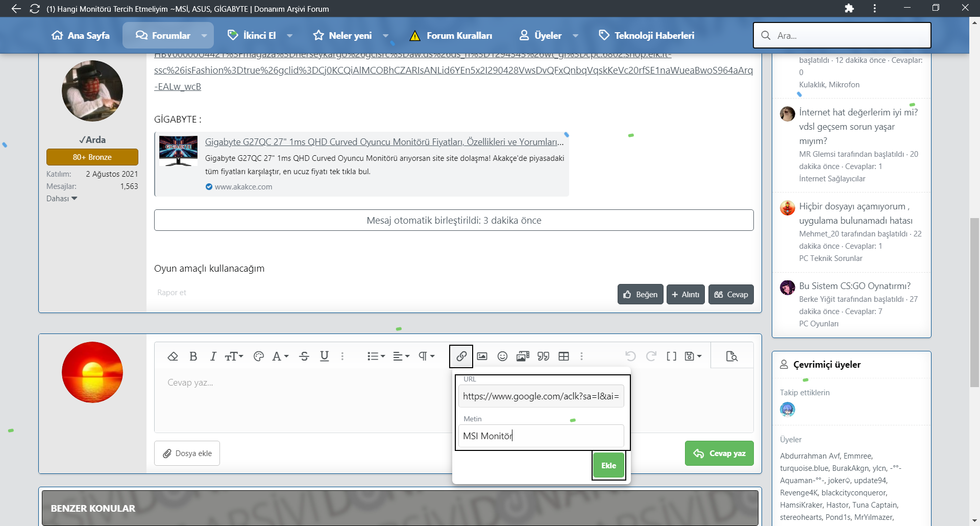
Task: Open the Forumlar nav item
Action: pyautogui.click(x=163, y=36)
